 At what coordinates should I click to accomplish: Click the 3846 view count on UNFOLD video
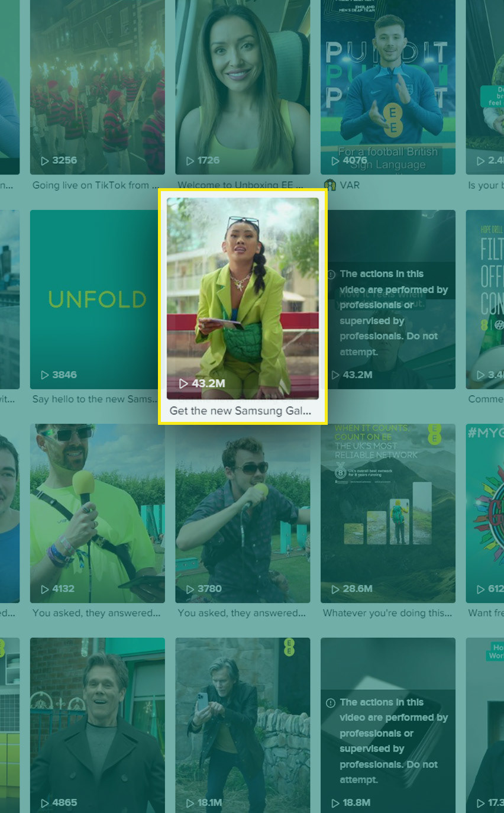click(59, 375)
